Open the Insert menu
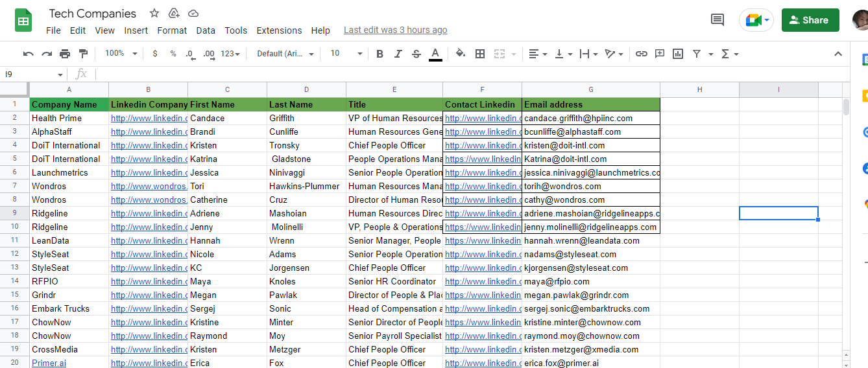The image size is (868, 368). tap(136, 30)
